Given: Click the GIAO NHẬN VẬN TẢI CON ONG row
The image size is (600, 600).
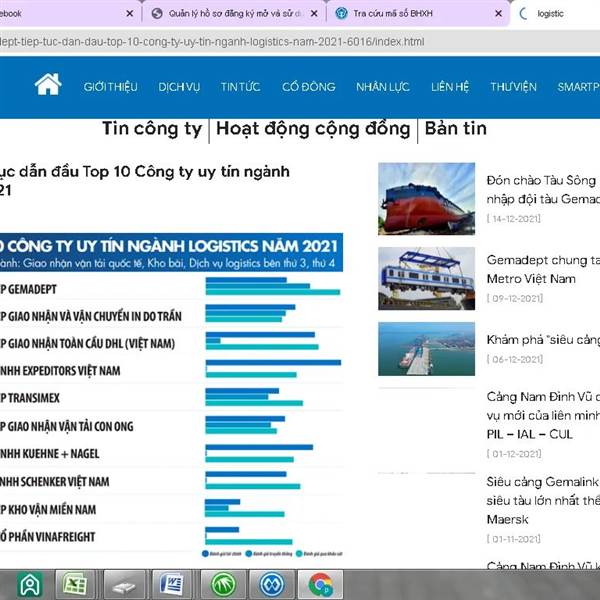Looking at the screenshot, I should click(171, 425).
